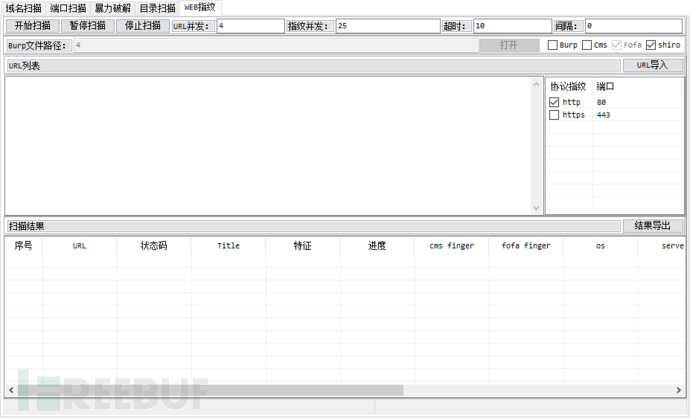This screenshot has width=690, height=418.
Task: Switch to the 域名扫描 tab
Action: [x=23, y=8]
